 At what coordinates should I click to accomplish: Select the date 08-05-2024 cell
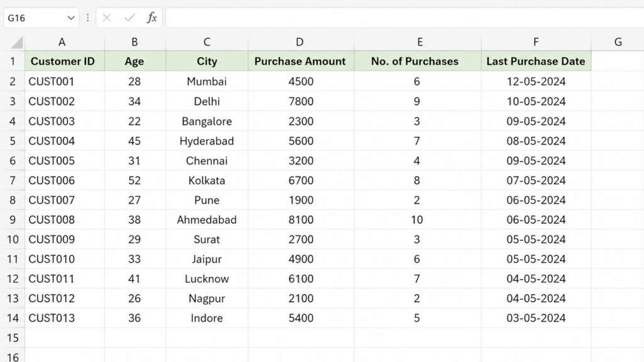[x=536, y=141]
